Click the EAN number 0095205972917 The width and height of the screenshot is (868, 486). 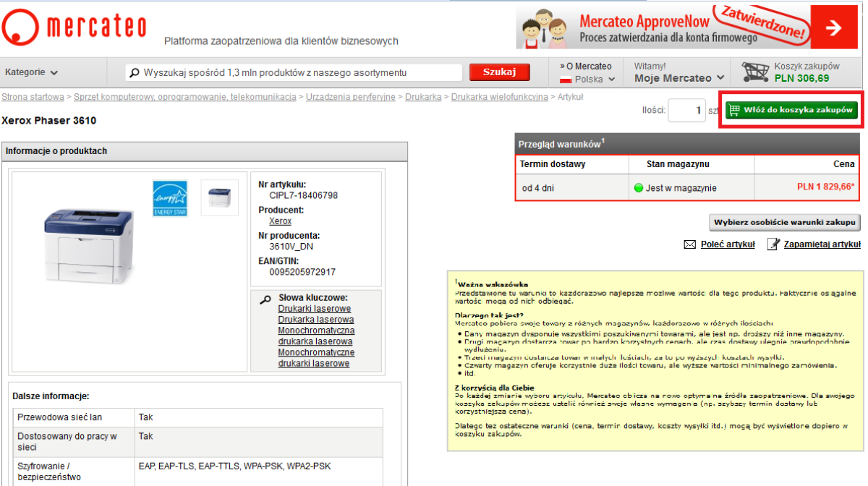pyautogui.click(x=302, y=272)
